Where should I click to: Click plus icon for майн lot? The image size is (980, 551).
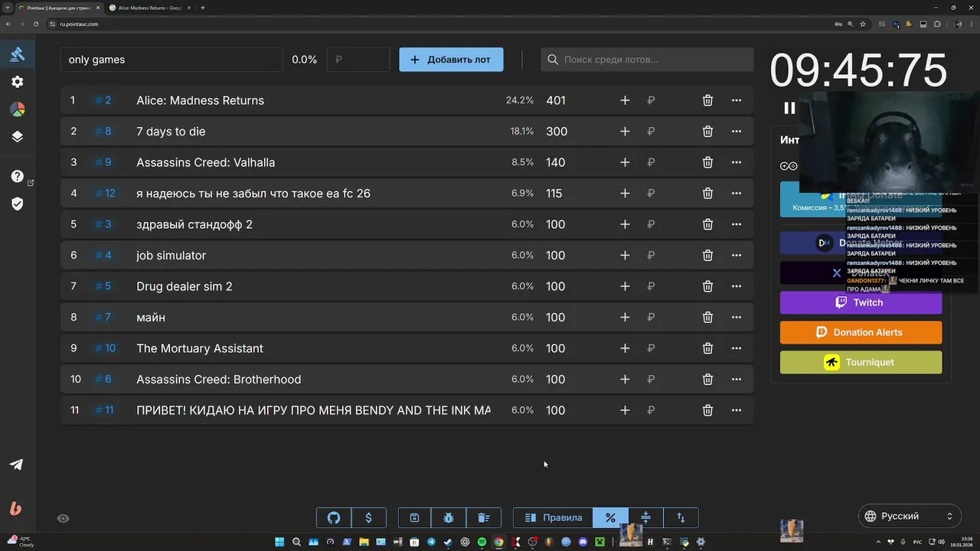coord(625,318)
